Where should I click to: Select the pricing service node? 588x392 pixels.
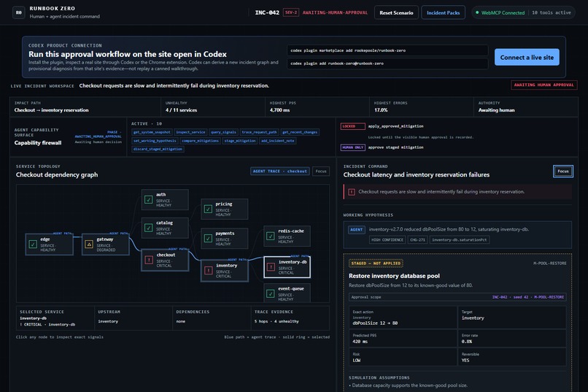point(224,209)
